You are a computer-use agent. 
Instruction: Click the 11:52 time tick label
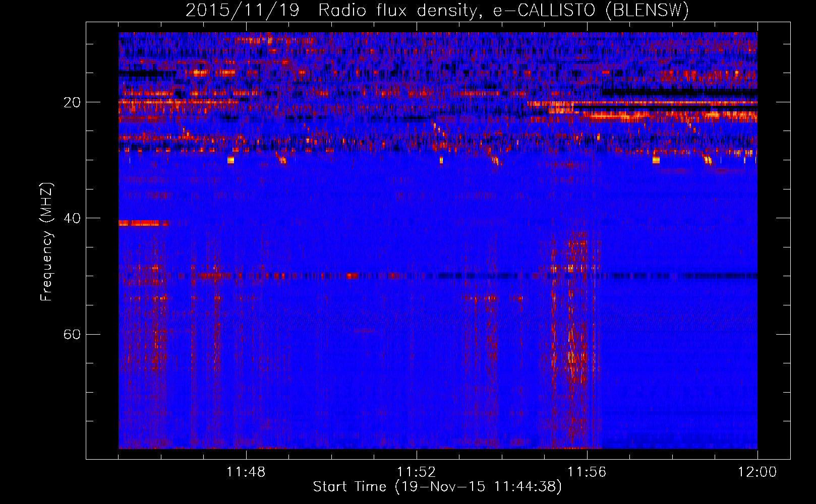click(x=416, y=472)
